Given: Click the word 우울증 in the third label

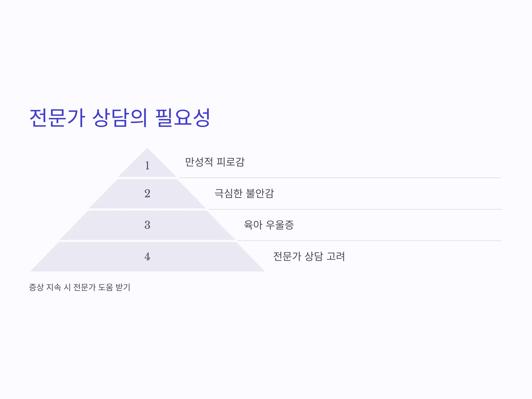Looking at the screenshot, I should coord(280,225).
